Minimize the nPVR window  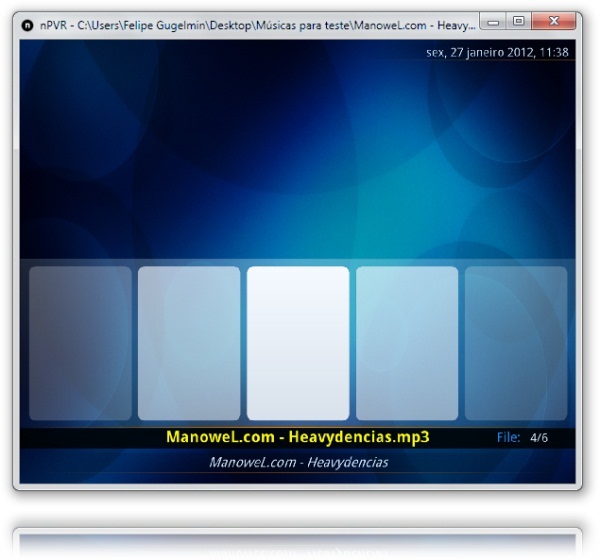[493, 21]
